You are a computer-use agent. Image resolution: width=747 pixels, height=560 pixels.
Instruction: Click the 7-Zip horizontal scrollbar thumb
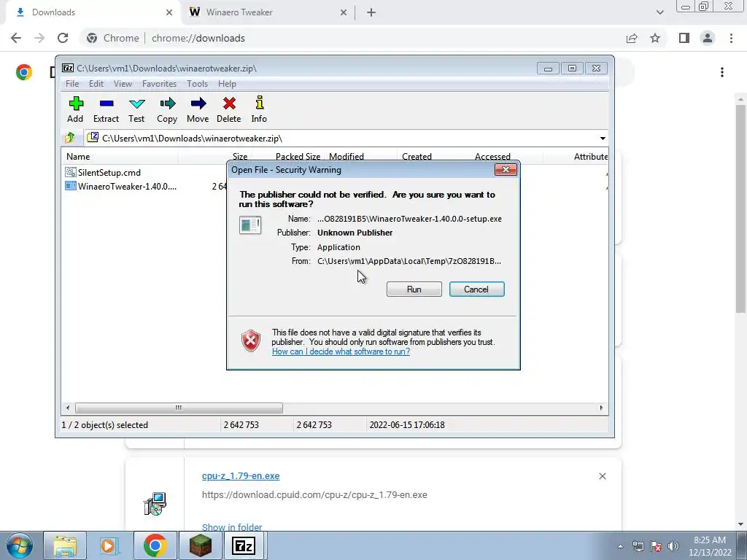click(179, 408)
